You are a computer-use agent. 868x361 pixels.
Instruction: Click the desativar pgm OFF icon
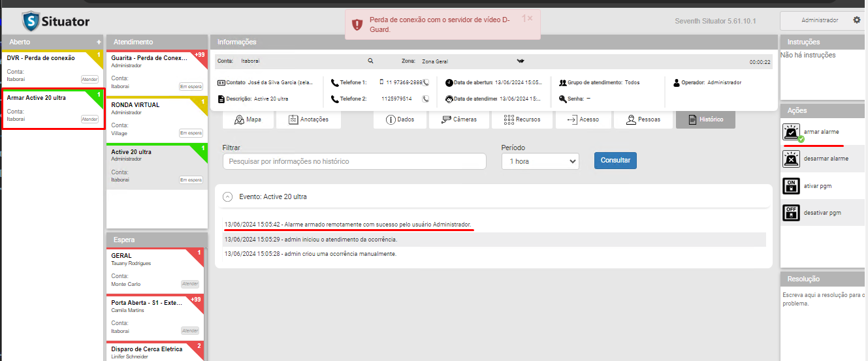791,213
